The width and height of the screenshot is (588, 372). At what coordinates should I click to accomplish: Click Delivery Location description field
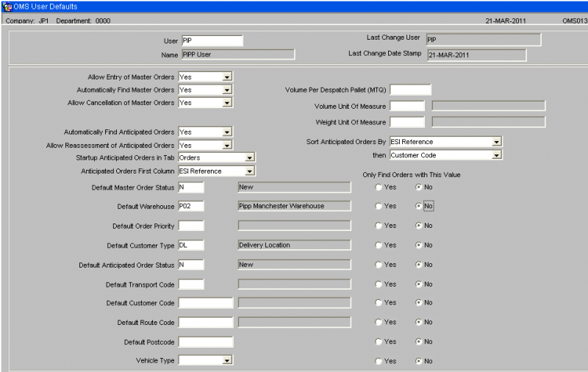[295, 246]
